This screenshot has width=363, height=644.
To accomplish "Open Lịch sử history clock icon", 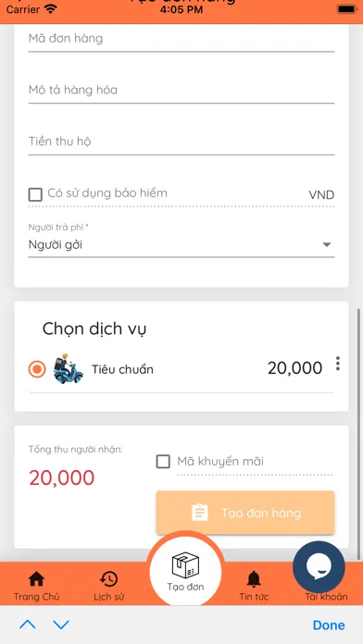I will click(x=109, y=579).
